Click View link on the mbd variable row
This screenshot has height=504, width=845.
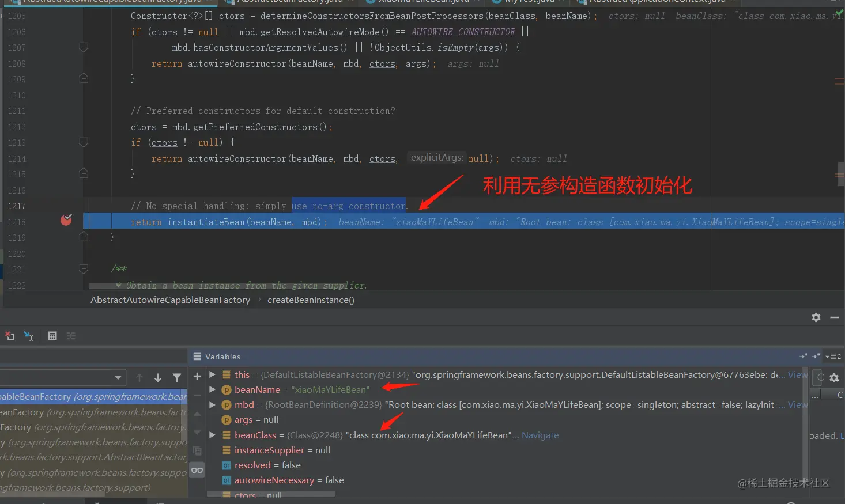[x=798, y=404]
